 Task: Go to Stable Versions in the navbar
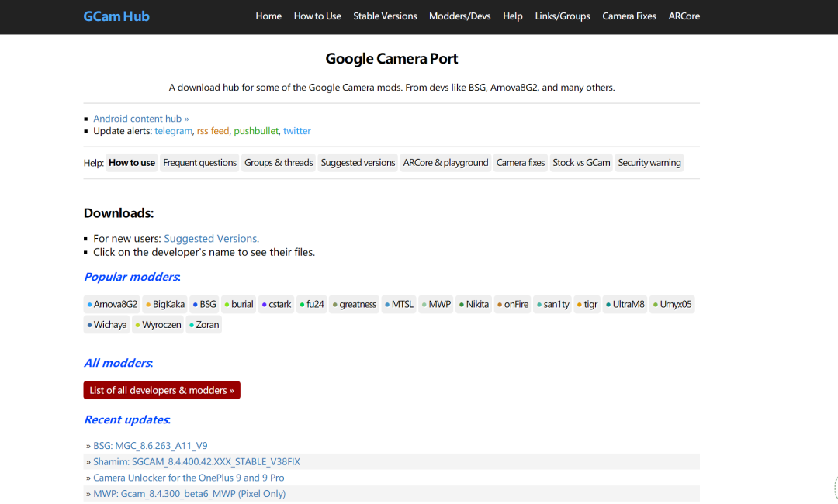tap(385, 16)
